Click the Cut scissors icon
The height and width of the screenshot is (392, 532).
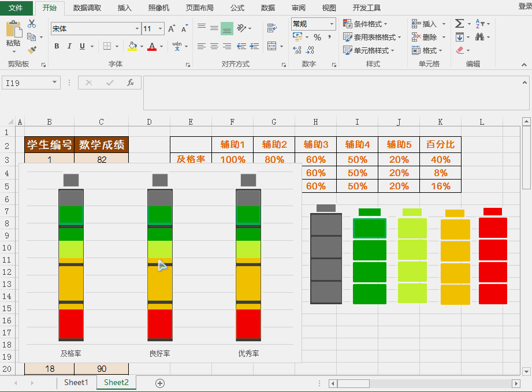pyautogui.click(x=32, y=24)
